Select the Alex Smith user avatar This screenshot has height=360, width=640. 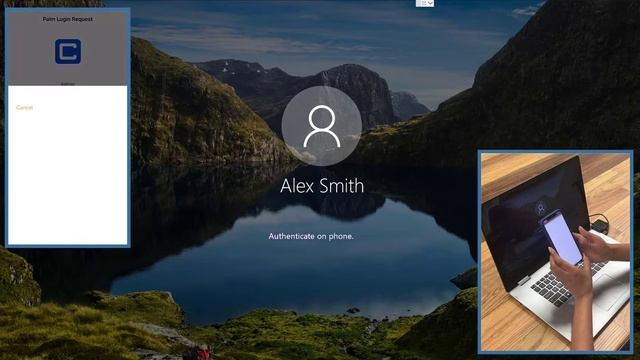click(x=322, y=126)
